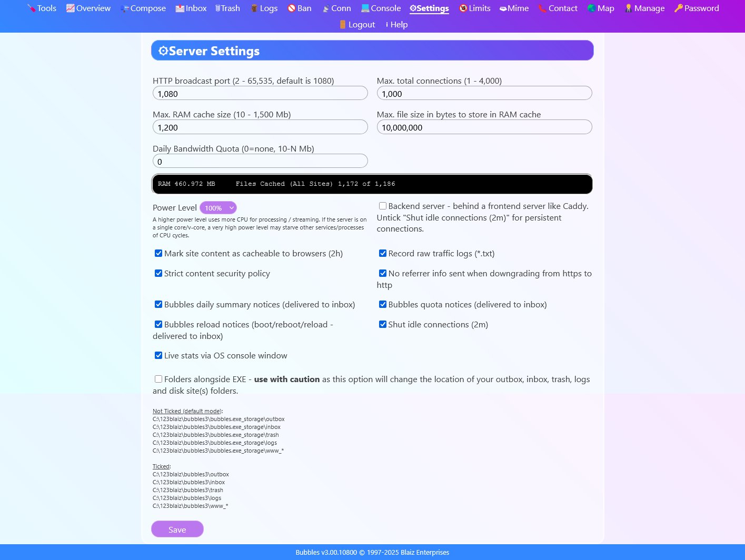
Task: Toggle Live stats via OS console window
Action: (x=158, y=355)
